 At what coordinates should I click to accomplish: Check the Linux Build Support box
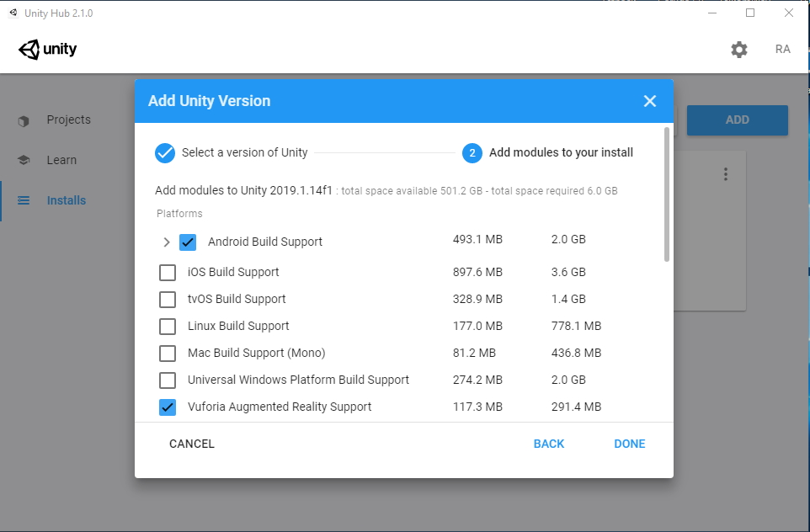click(168, 326)
